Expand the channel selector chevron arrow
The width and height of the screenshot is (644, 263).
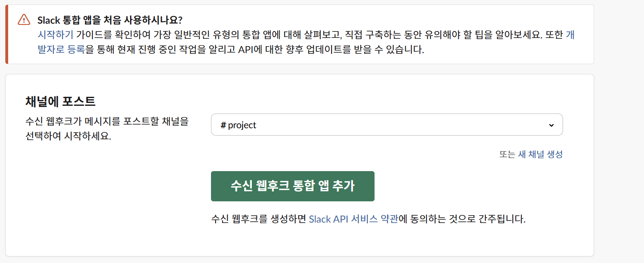(551, 125)
